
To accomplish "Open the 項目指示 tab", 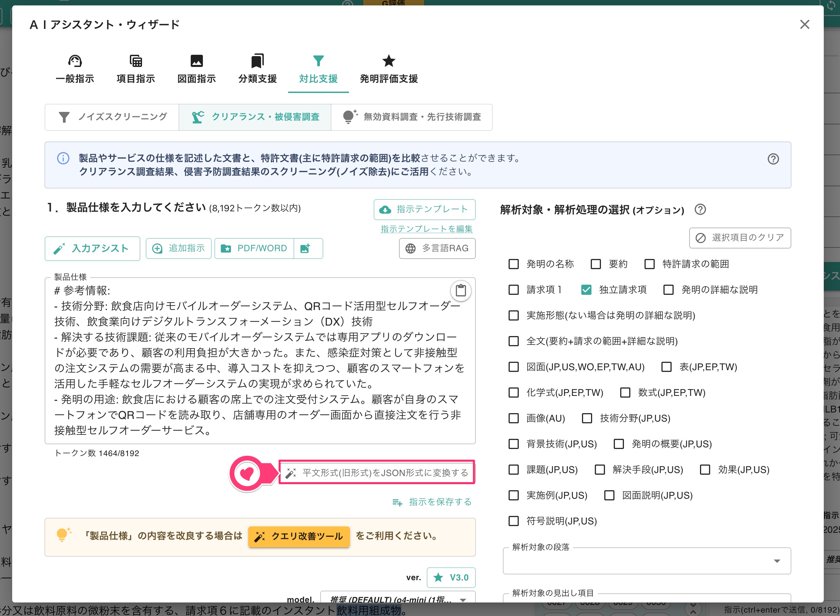I will tap(136, 69).
